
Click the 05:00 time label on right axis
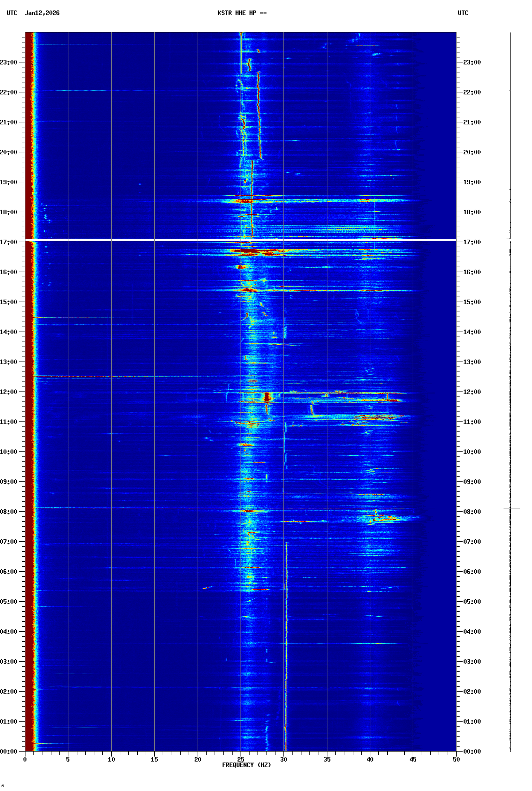click(472, 602)
